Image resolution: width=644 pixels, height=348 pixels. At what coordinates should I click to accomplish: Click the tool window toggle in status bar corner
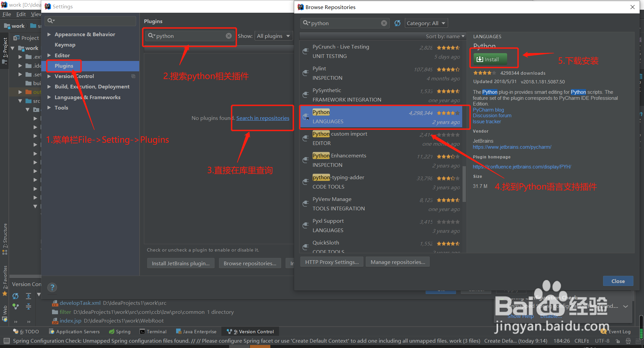[x=6, y=341]
